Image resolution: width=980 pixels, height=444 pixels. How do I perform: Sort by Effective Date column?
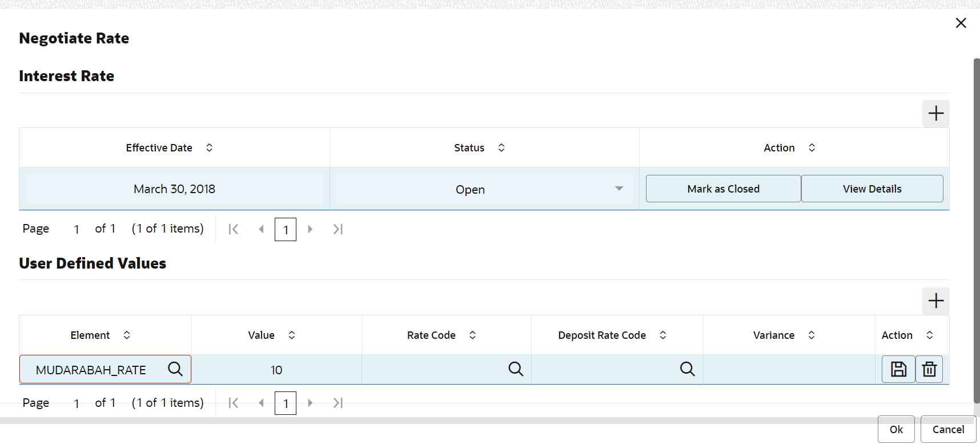tap(210, 148)
